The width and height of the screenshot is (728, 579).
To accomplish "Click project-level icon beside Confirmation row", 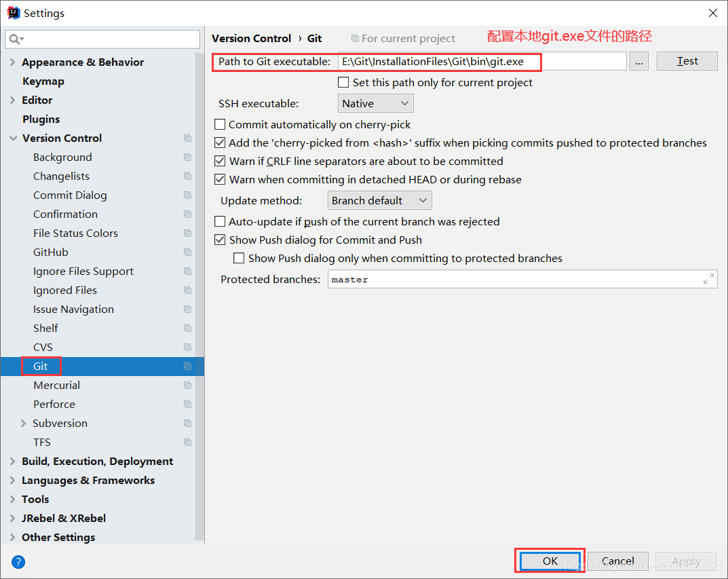I will click(187, 214).
